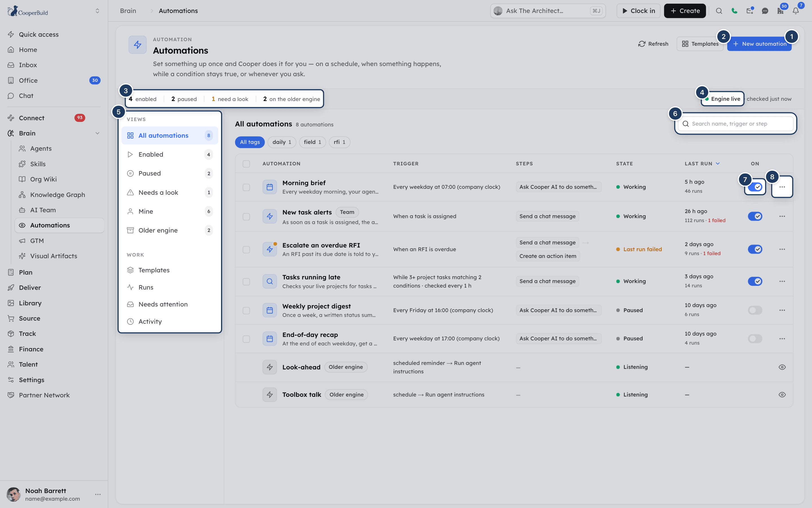The image size is (812, 508).
Task: Filter by the daily tag
Action: tap(281, 142)
